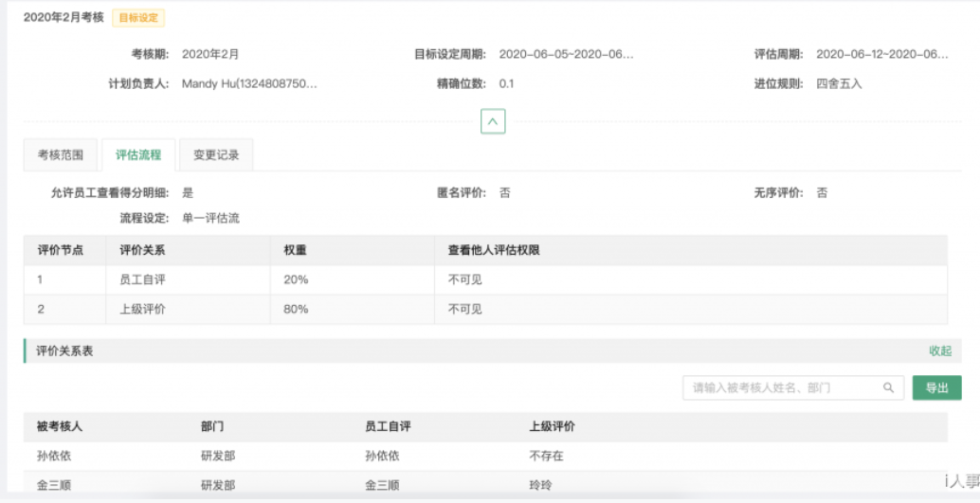
Task: Click the 金三顺 row in 被考核人 column
Action: click(54, 485)
